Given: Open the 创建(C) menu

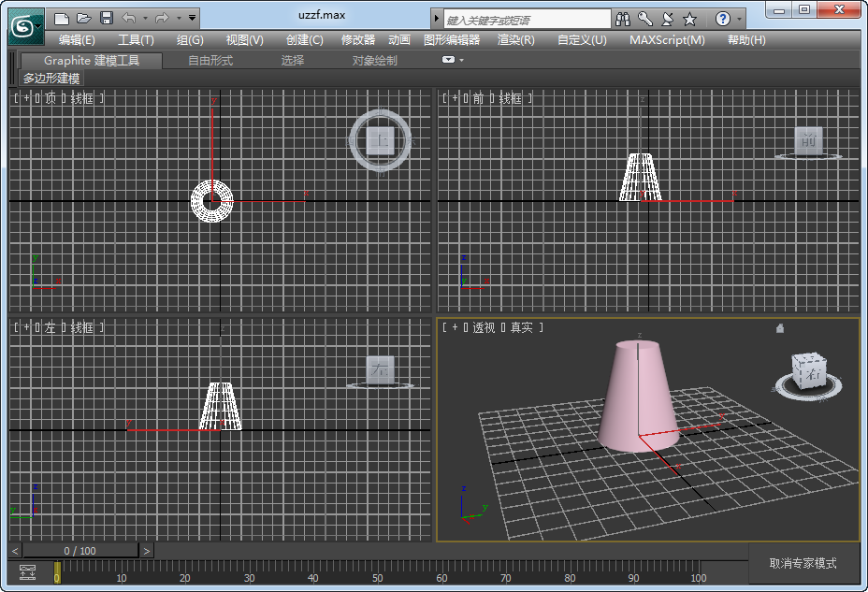Looking at the screenshot, I should [305, 40].
